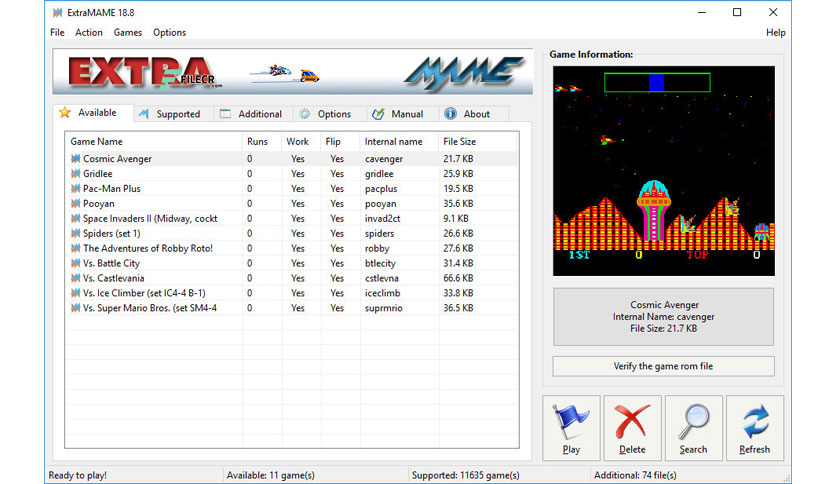Select Gridlee in the game list
Viewport: 836px width, 484px height.
click(98, 174)
